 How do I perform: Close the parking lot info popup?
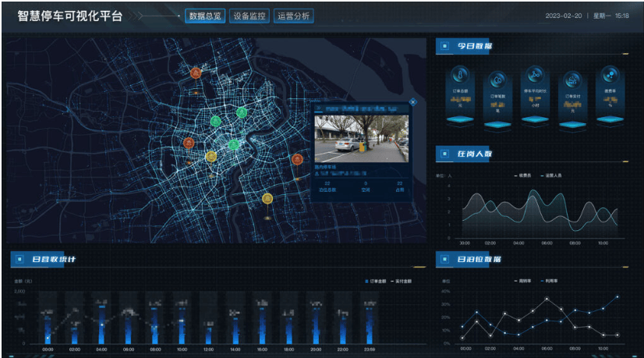[x=412, y=101]
